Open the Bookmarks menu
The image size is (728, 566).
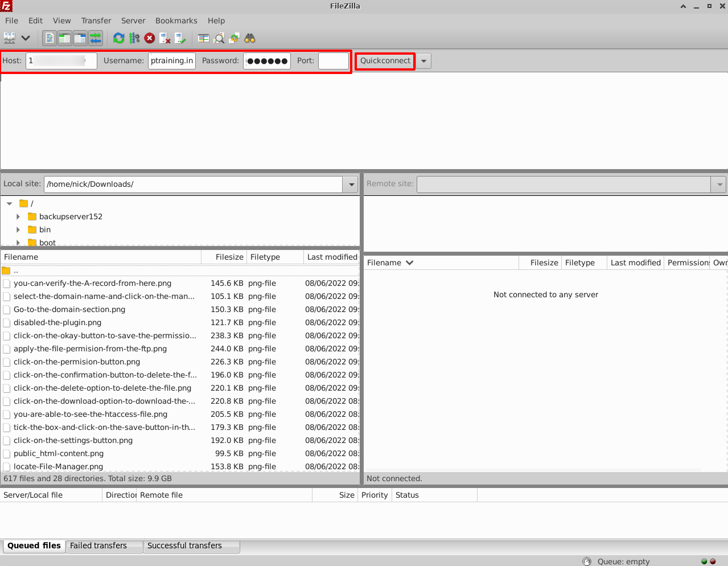pyautogui.click(x=176, y=20)
